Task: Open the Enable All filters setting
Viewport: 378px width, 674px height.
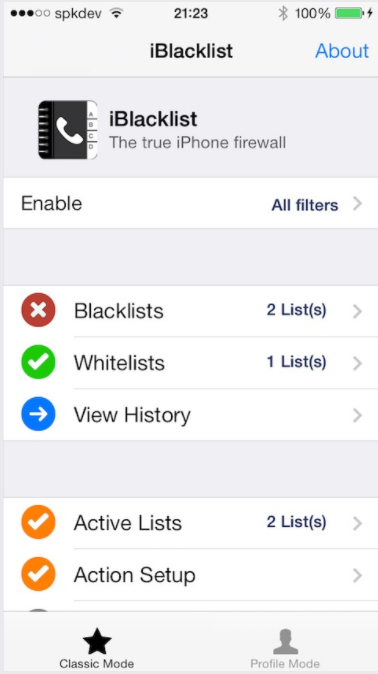Action: coord(189,203)
